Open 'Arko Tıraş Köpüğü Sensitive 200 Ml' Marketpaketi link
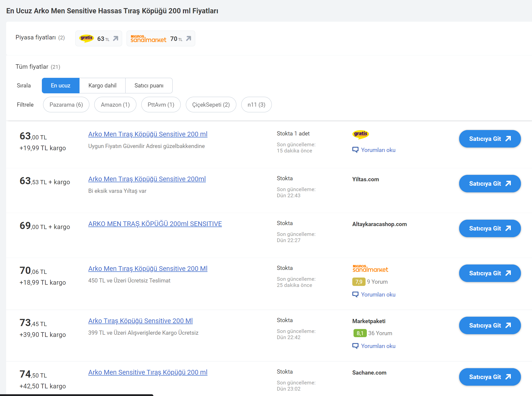The image size is (532, 396). [141, 321]
